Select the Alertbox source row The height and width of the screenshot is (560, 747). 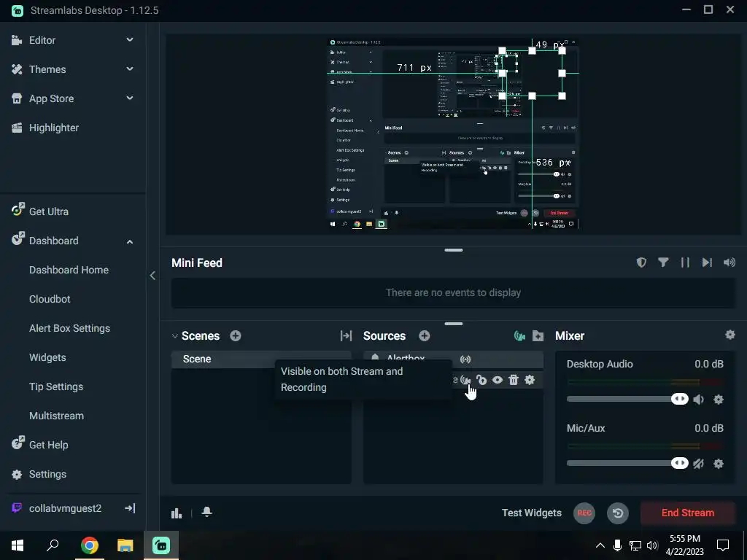tap(453, 359)
